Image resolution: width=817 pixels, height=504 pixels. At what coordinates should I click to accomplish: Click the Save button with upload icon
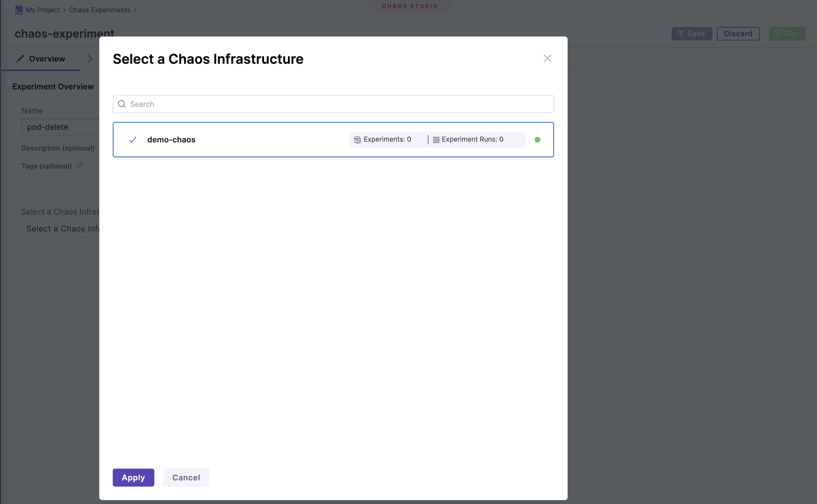[x=692, y=34]
